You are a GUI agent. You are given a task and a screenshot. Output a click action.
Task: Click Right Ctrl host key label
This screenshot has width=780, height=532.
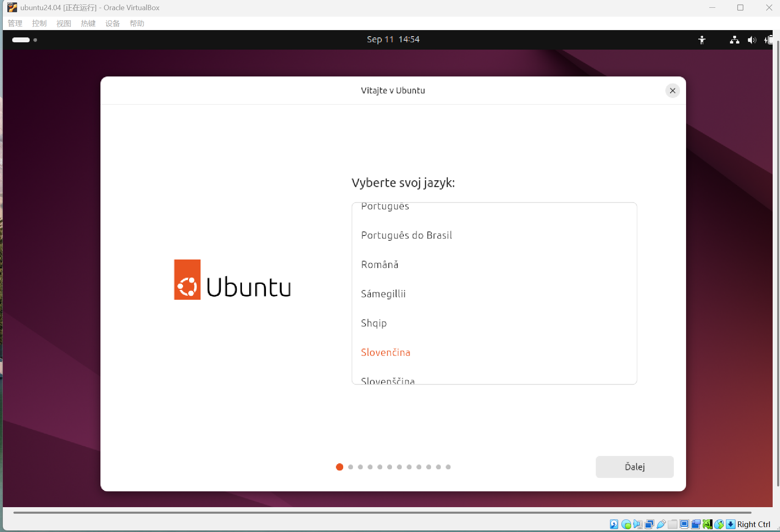pyautogui.click(x=754, y=524)
